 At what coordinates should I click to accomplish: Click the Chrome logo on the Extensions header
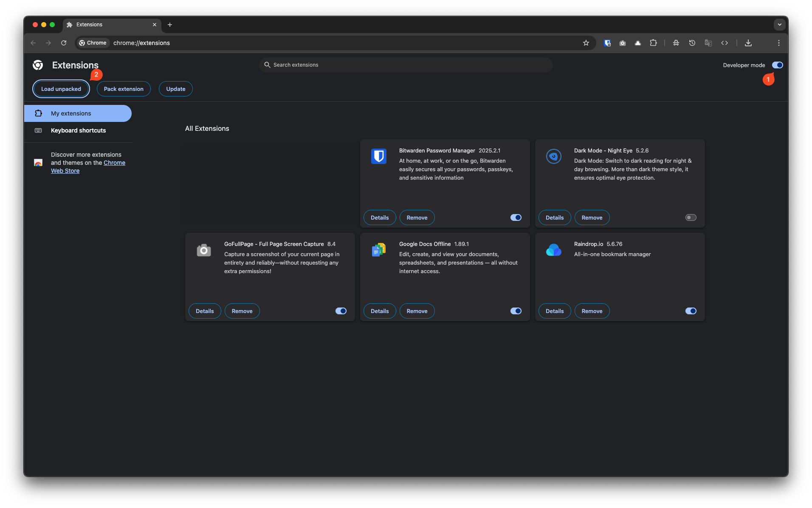click(38, 65)
